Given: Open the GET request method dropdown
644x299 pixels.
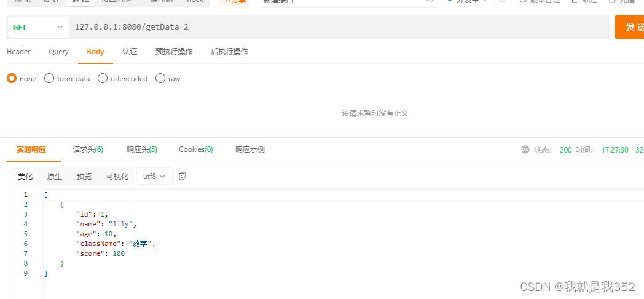Looking at the screenshot, I should (38, 28).
